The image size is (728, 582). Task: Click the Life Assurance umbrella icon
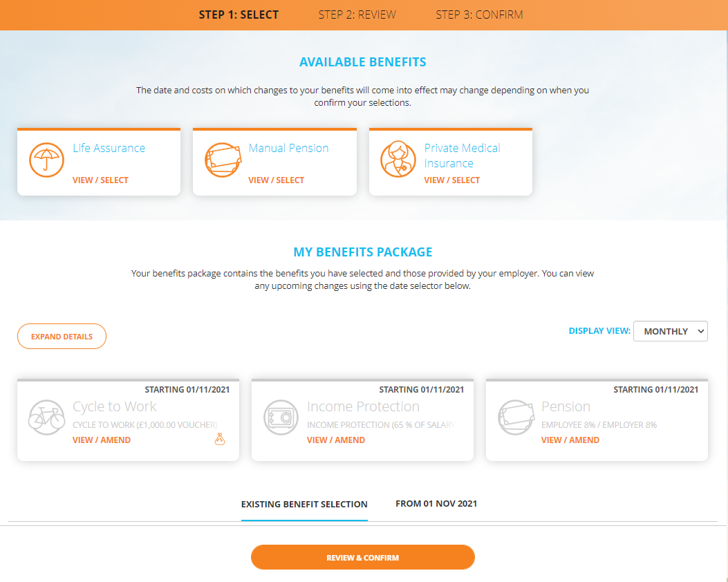[x=46, y=160]
